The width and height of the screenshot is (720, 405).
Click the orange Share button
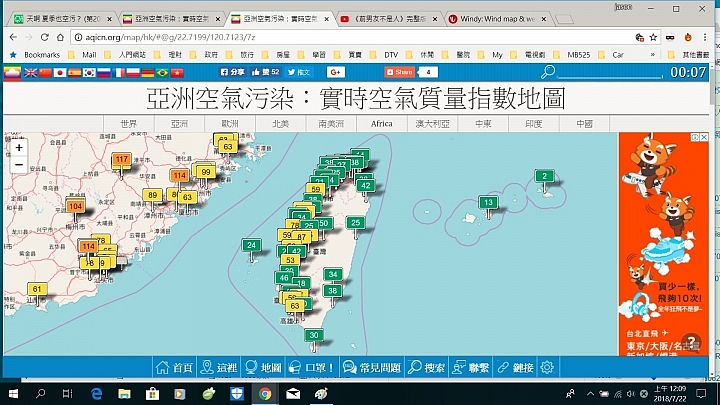click(x=399, y=72)
